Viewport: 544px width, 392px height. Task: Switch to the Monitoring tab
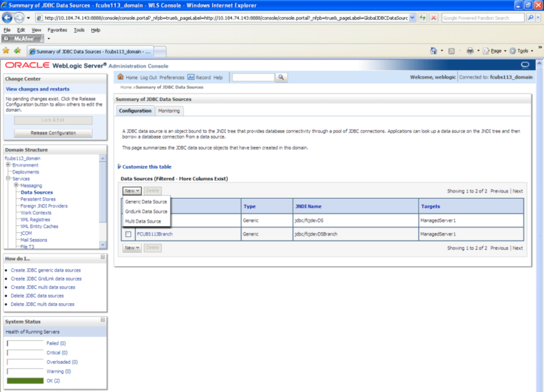169,111
